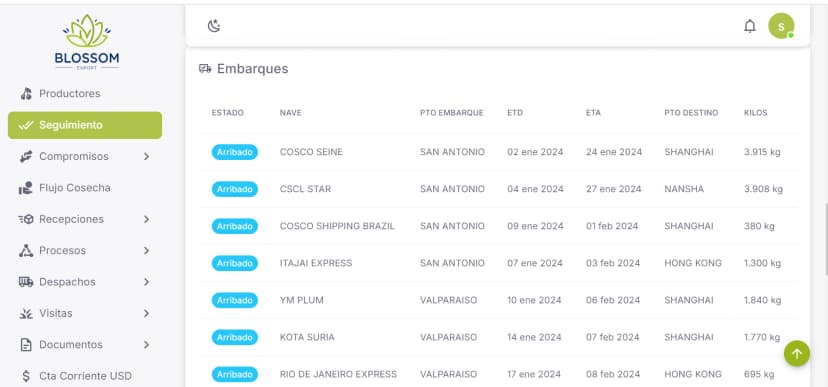This screenshot has height=387, width=828.
Task: Click 1.300 kg value
Action: pos(762,263)
